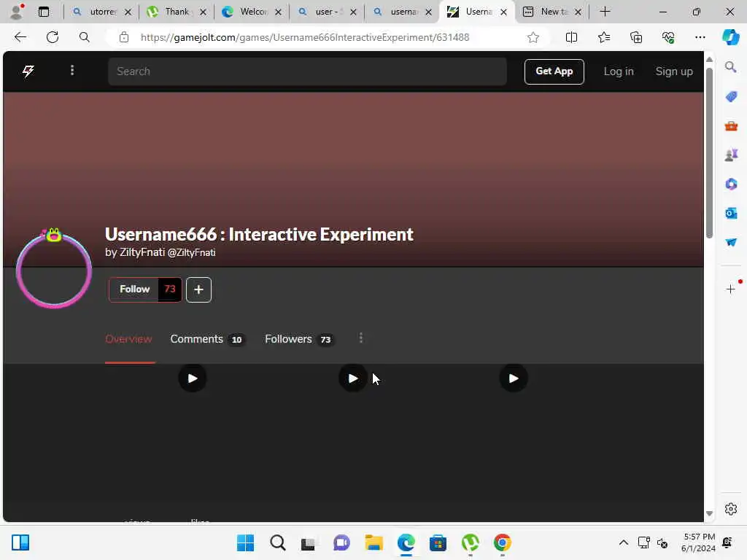Open the Sign up link

(673, 71)
